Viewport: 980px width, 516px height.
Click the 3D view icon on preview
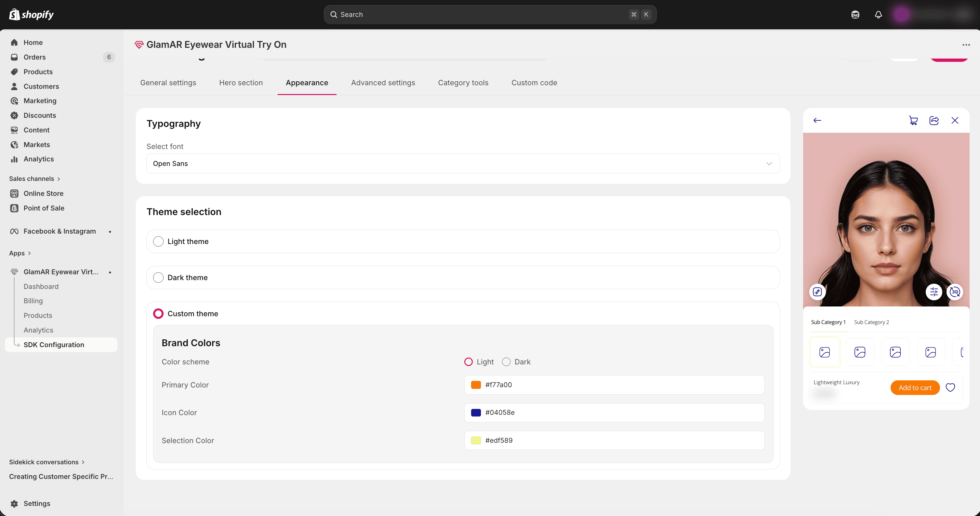tap(955, 292)
